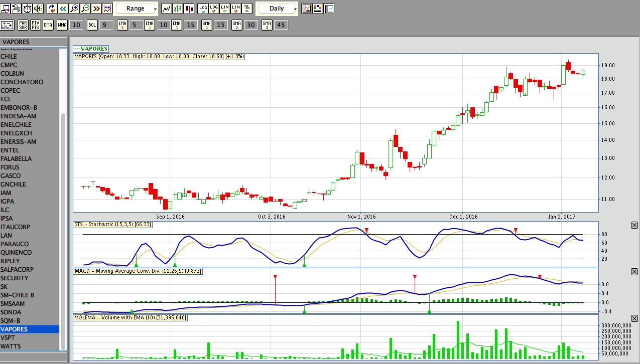Select the percent scale button
Viewport: 640px width, 364px height.
point(247,9)
